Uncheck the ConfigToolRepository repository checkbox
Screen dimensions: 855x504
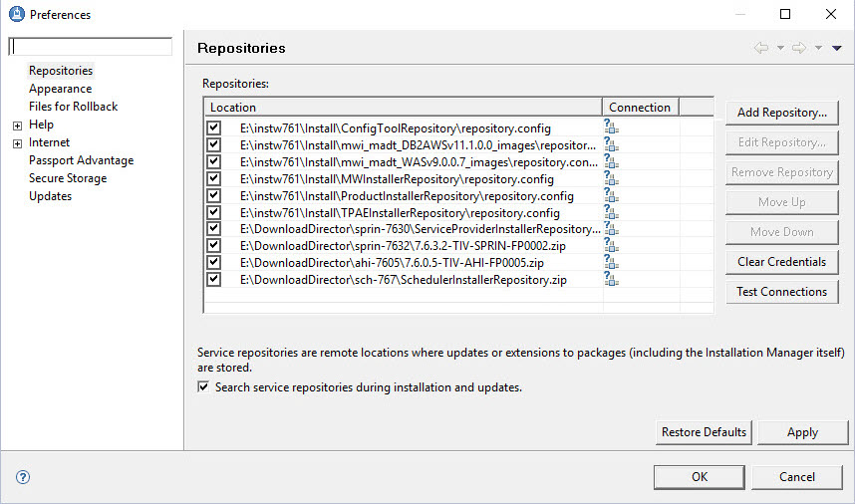[213, 127]
